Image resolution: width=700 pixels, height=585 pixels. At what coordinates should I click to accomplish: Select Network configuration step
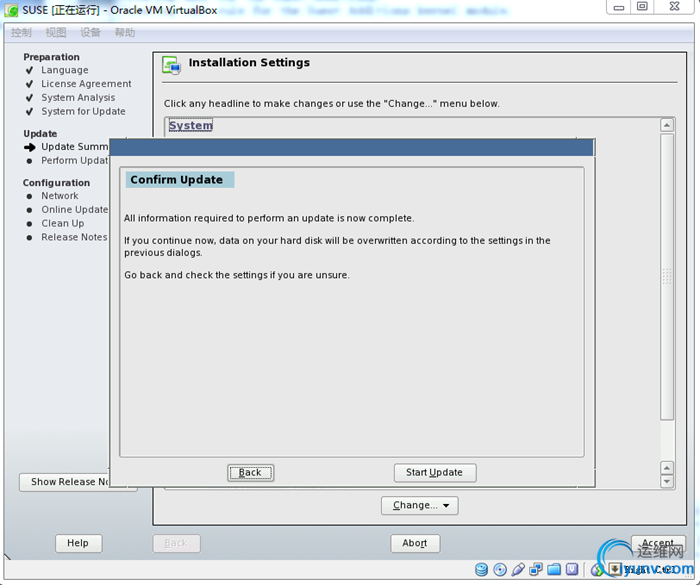coord(60,196)
